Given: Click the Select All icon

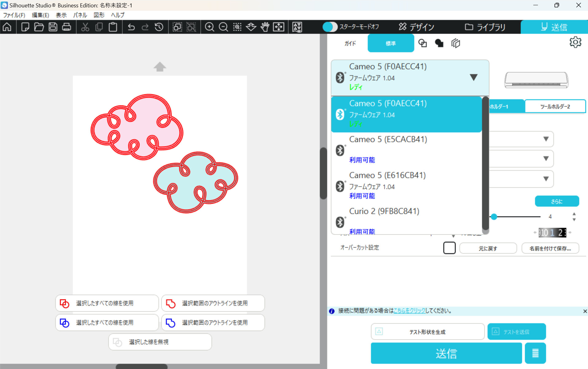Looking at the screenshot, I should tap(177, 27).
